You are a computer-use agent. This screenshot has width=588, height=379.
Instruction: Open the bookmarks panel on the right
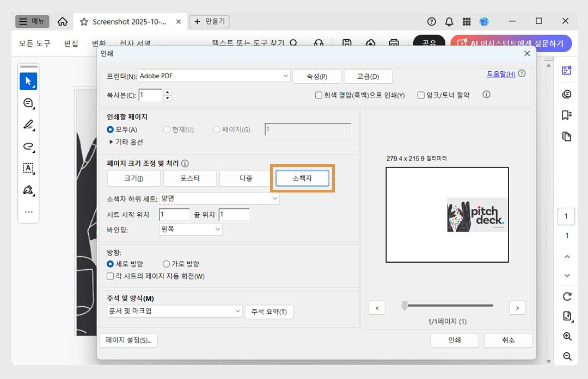tap(567, 115)
